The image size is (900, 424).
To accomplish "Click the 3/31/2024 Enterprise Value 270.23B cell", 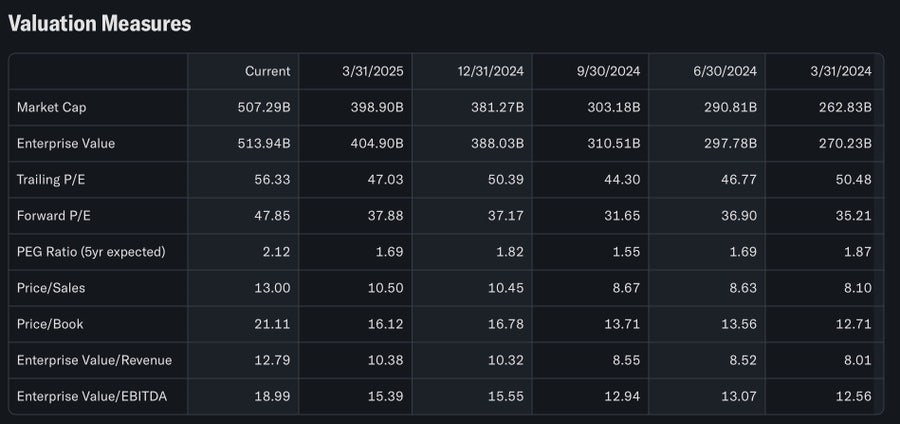I will tap(845, 143).
